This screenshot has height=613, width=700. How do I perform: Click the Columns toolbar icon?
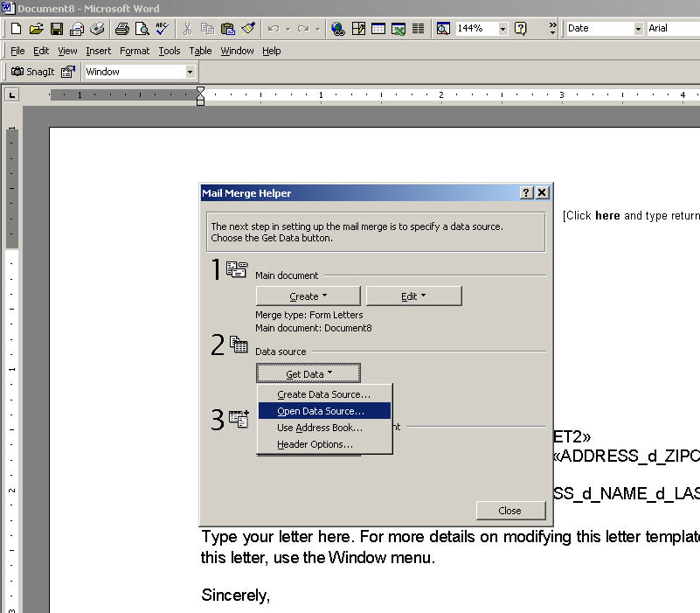(418, 29)
